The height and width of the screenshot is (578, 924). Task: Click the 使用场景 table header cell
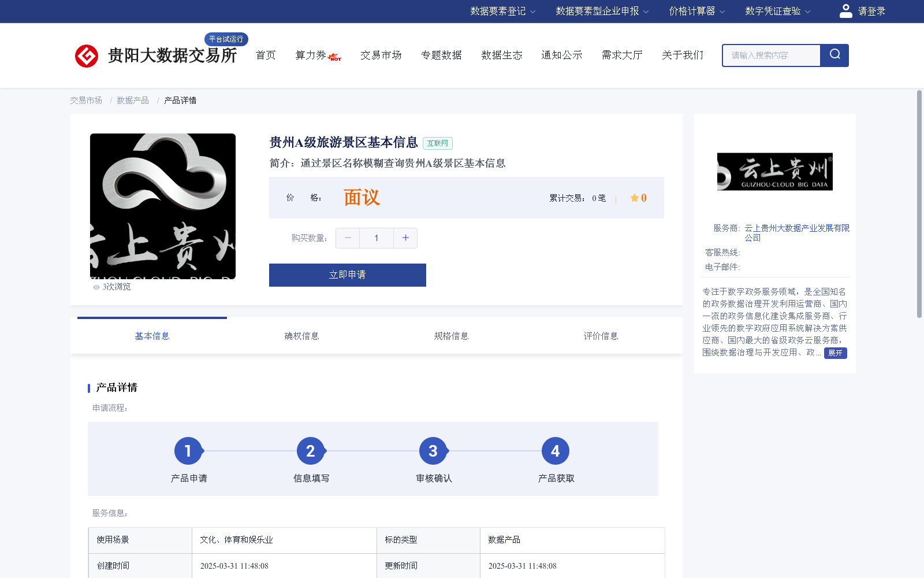click(140, 540)
